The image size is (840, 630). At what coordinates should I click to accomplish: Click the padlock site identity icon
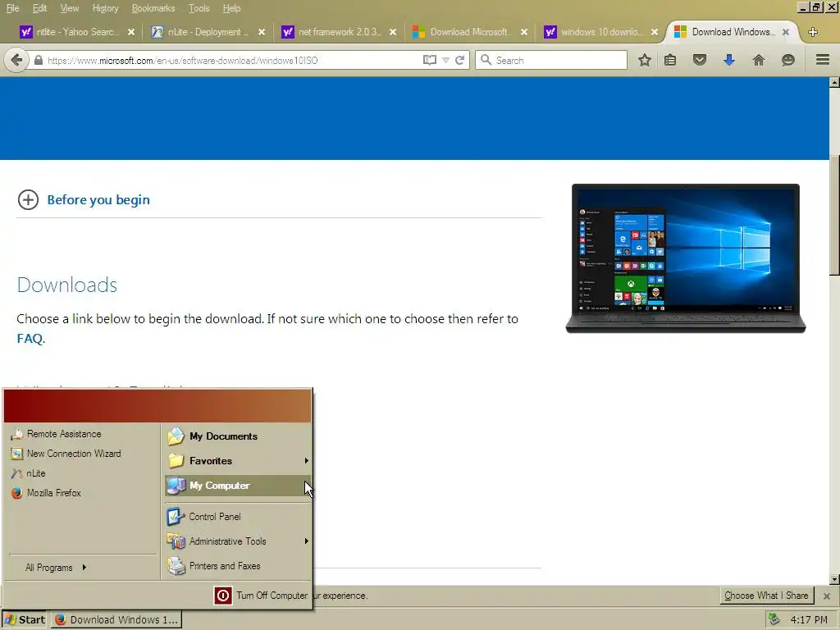tap(38, 60)
